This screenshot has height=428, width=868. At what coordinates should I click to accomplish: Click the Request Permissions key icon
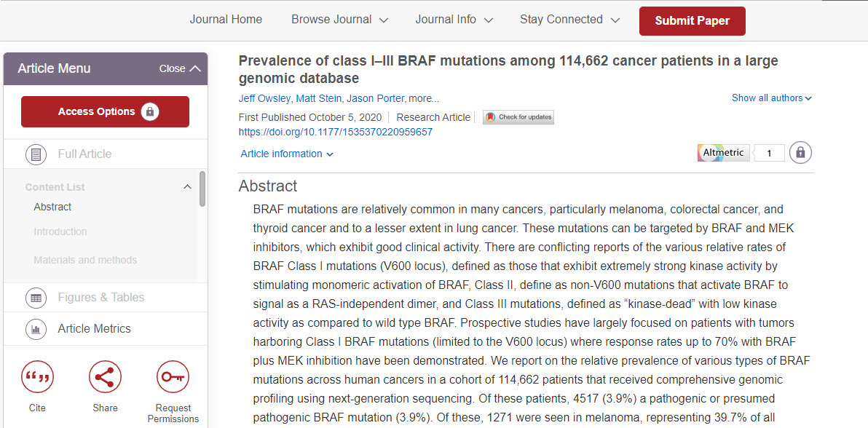point(173,377)
